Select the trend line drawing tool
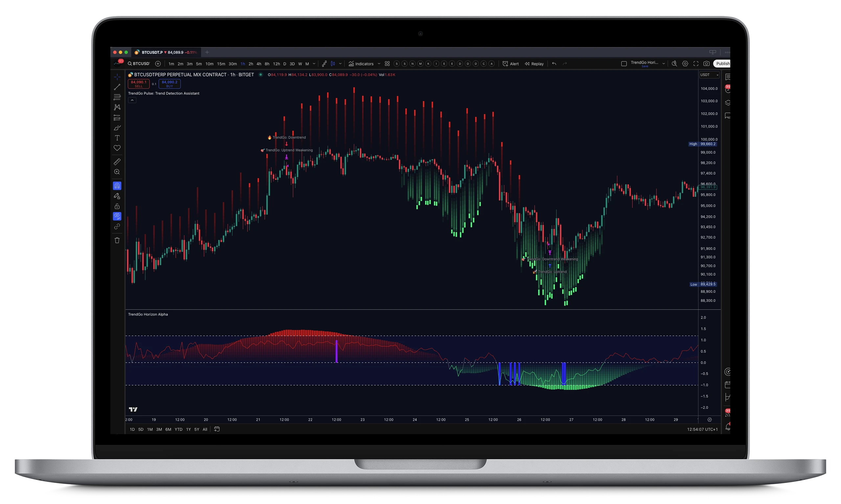Viewport: 841px width, 504px height. [x=117, y=87]
